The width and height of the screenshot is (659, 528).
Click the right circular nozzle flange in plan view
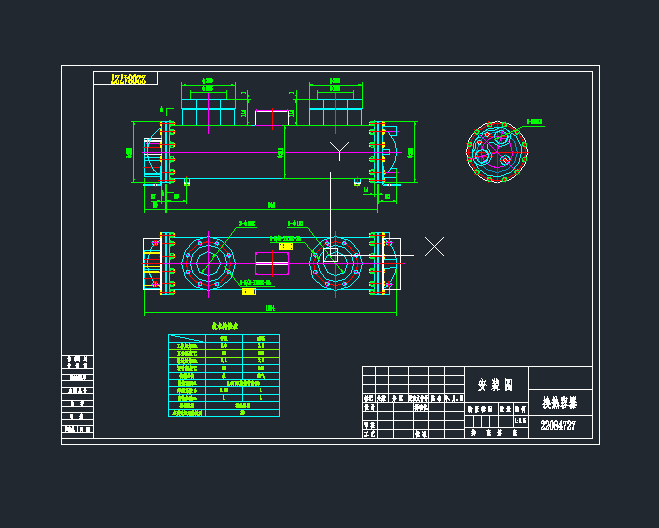(337, 262)
